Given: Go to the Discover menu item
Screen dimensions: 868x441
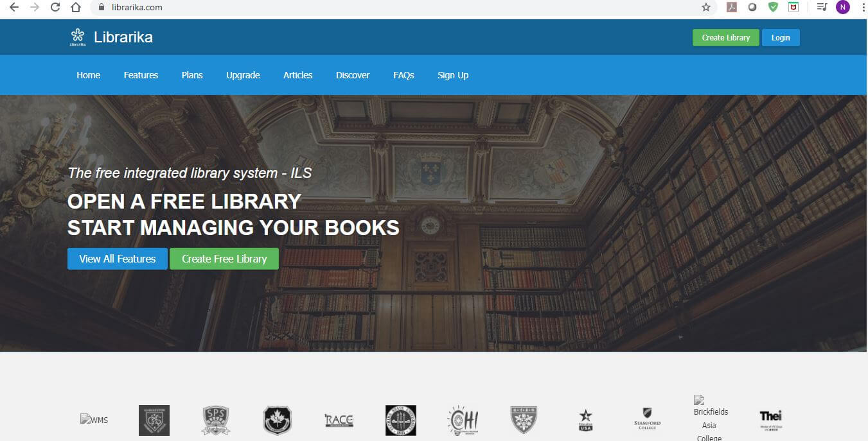Looking at the screenshot, I should [x=353, y=75].
